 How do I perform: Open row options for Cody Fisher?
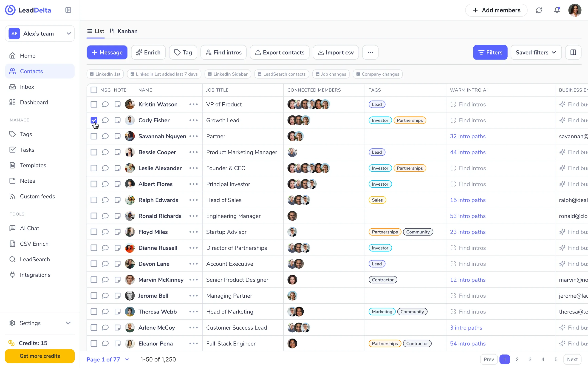193,120
